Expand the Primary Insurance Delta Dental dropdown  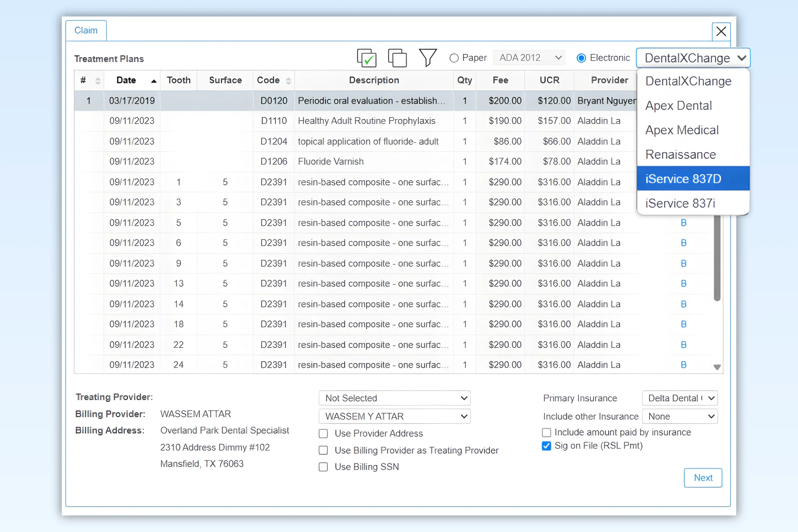(680, 398)
